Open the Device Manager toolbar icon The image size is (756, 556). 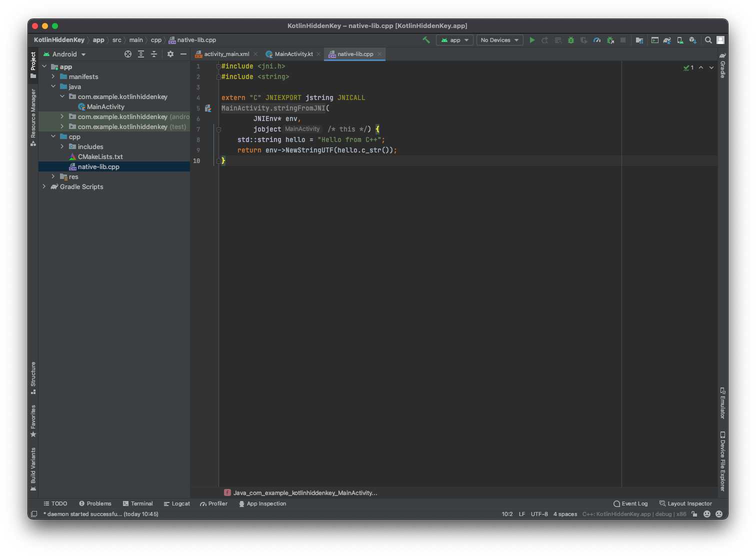pyautogui.click(x=680, y=40)
